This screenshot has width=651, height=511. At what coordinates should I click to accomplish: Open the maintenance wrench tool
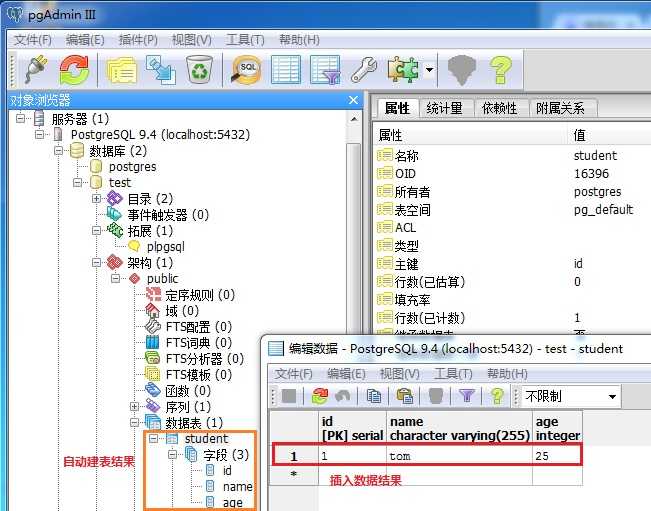tap(364, 70)
